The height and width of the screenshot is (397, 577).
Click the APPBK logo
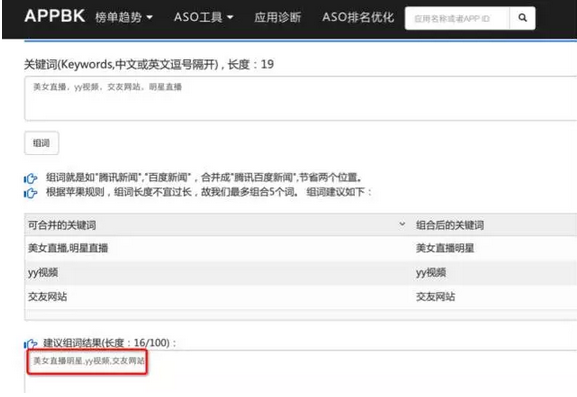point(55,17)
